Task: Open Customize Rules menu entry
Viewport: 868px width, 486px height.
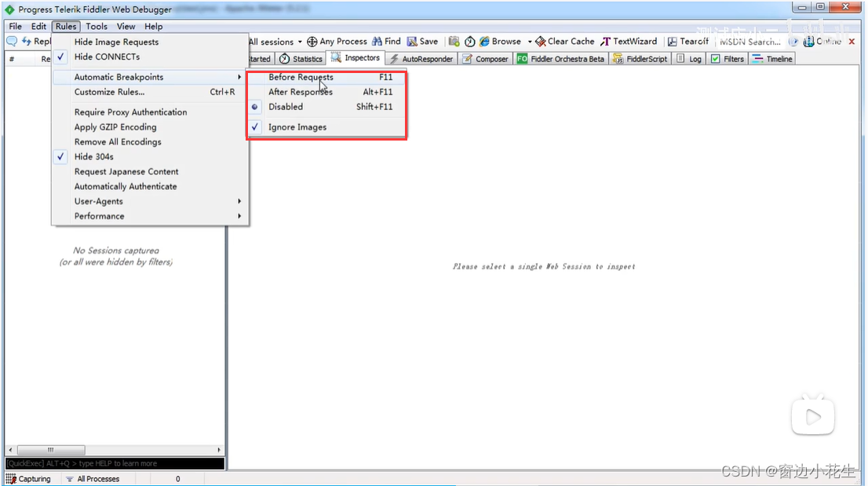Action: tap(150, 92)
